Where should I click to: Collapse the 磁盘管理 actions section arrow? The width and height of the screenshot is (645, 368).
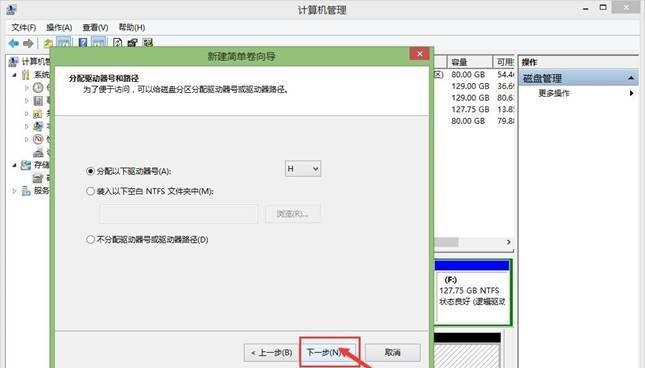[x=631, y=78]
